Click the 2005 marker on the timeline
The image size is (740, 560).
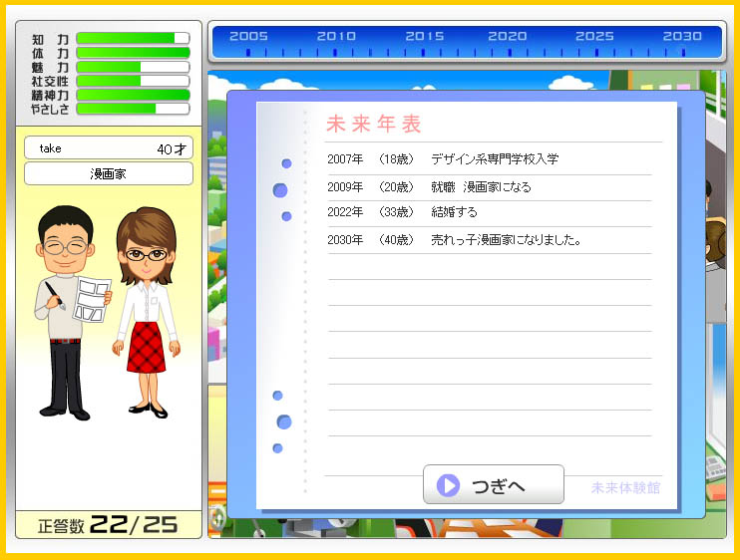point(248,37)
